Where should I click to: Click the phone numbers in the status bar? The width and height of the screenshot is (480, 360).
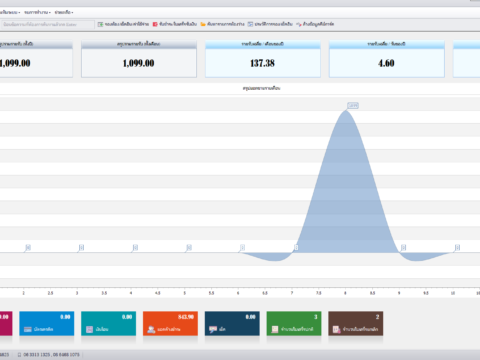click(51, 355)
